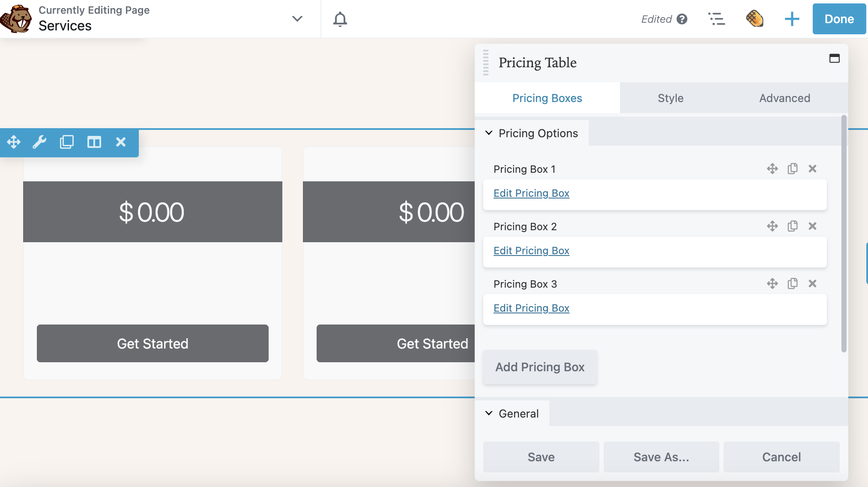Screen dimensions: 868x487
Task: Switch to the Style tab
Action: [670, 97]
